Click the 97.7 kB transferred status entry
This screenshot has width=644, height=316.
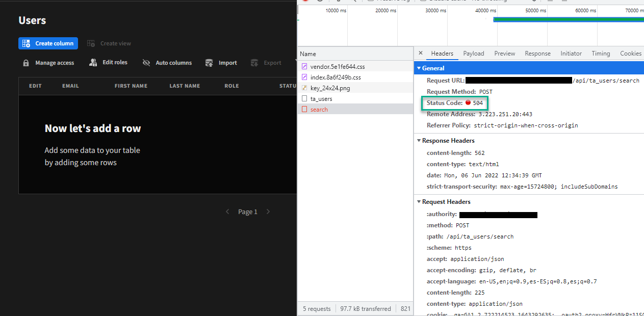pos(366,308)
